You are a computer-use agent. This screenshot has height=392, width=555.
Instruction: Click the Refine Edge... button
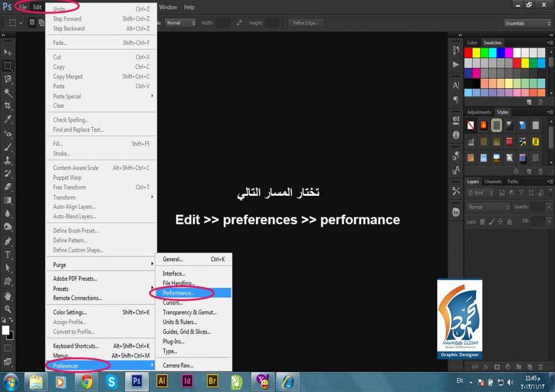point(305,23)
